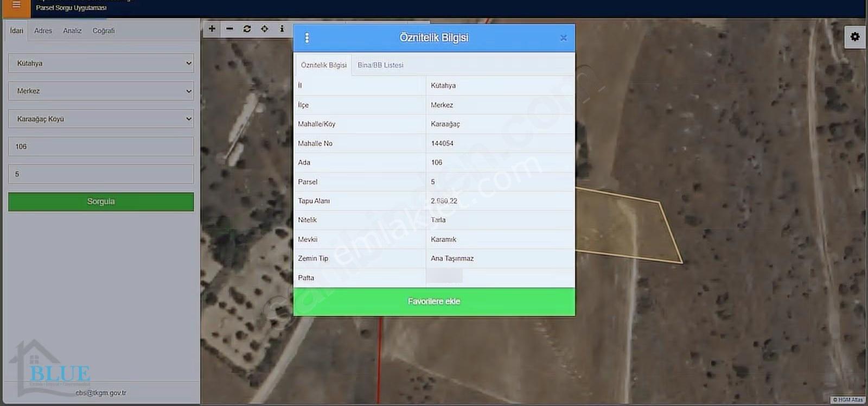
Task: Open the hamburger menu in header
Action: click(x=16, y=5)
